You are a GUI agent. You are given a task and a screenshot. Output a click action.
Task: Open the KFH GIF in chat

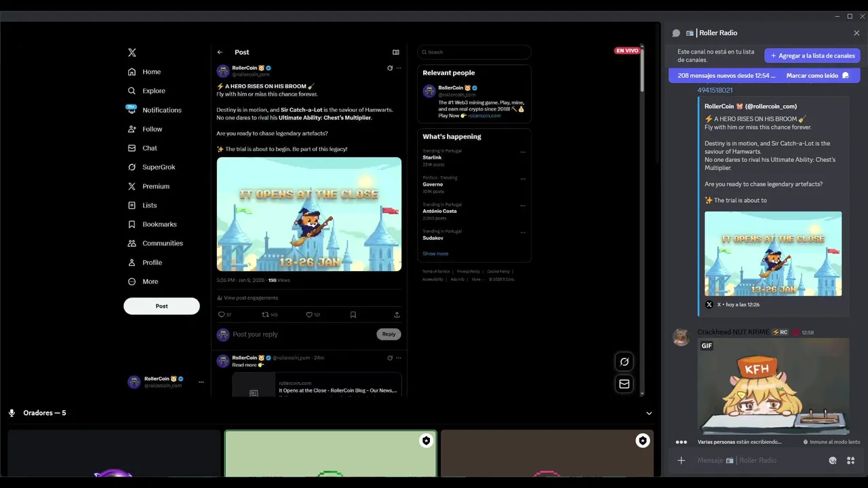click(x=773, y=386)
